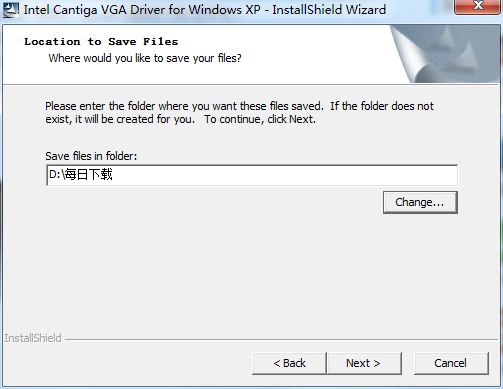The image size is (503, 389).
Task: Click the 'Save files in folder:' label
Action: (91, 156)
